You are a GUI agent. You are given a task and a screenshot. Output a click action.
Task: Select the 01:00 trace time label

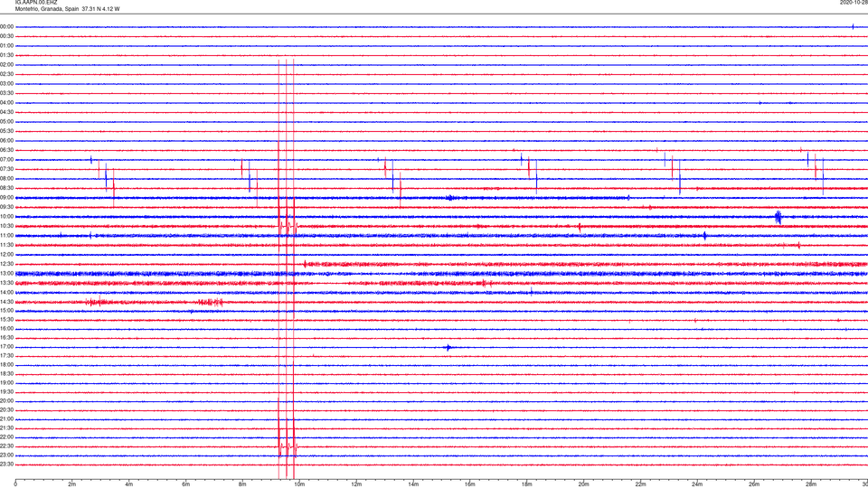[x=6, y=46]
